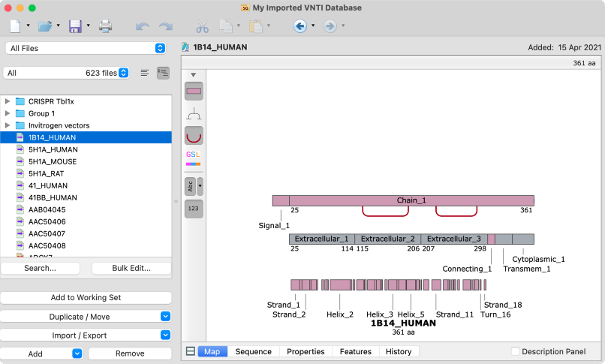Image resolution: width=605 pixels, height=364 pixels.
Task: Open the All Files dropdown
Action: click(x=86, y=48)
